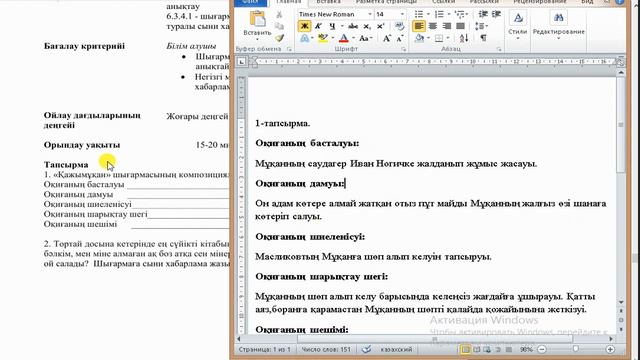This screenshot has width=640, height=360.
Task: Click the Borders icon
Action: pyautogui.click(x=439, y=38)
